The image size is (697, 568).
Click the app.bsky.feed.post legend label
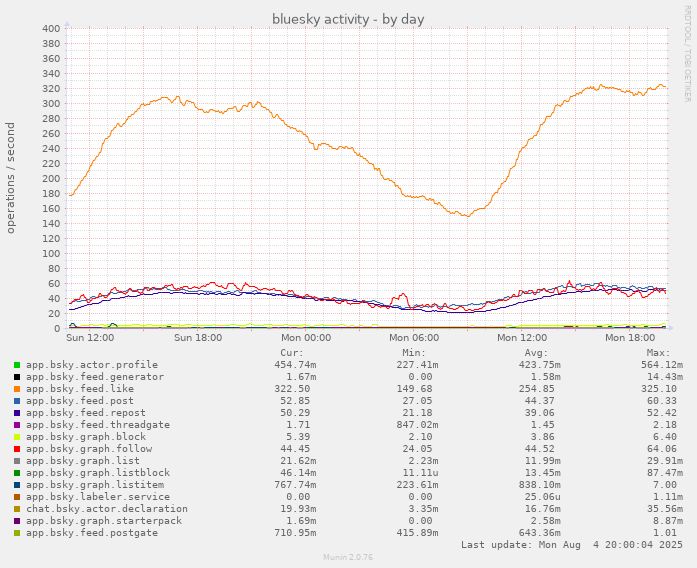click(80, 401)
